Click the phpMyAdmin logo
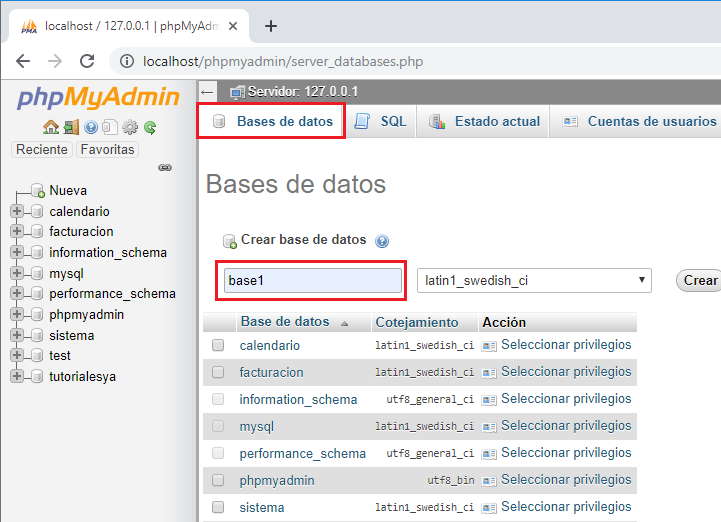This screenshot has width=721, height=522. tap(98, 97)
